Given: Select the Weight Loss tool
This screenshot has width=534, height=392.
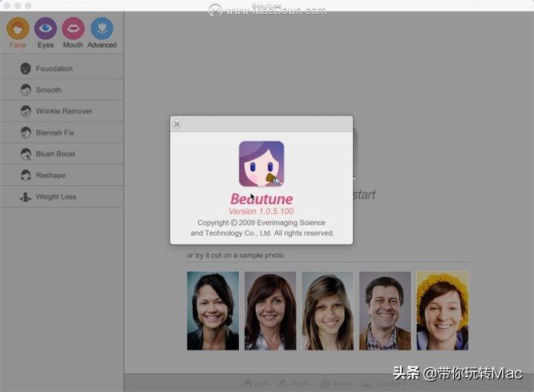Looking at the screenshot, I should (x=62, y=196).
